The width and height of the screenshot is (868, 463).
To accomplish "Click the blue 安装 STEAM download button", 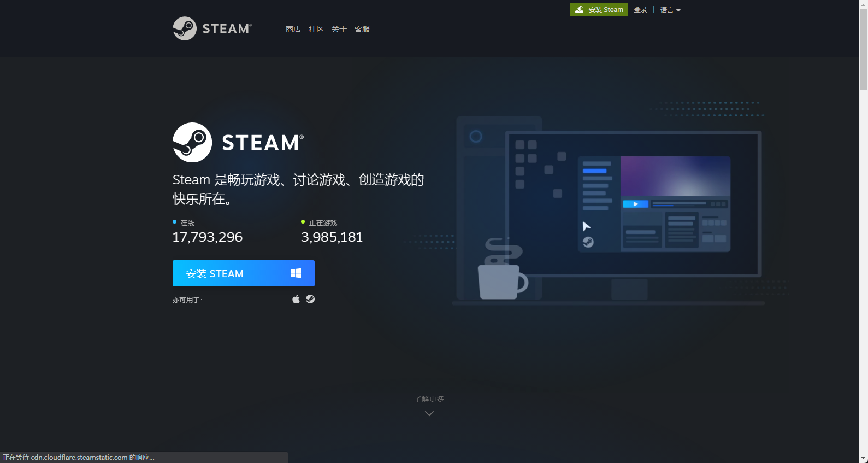I will point(244,273).
